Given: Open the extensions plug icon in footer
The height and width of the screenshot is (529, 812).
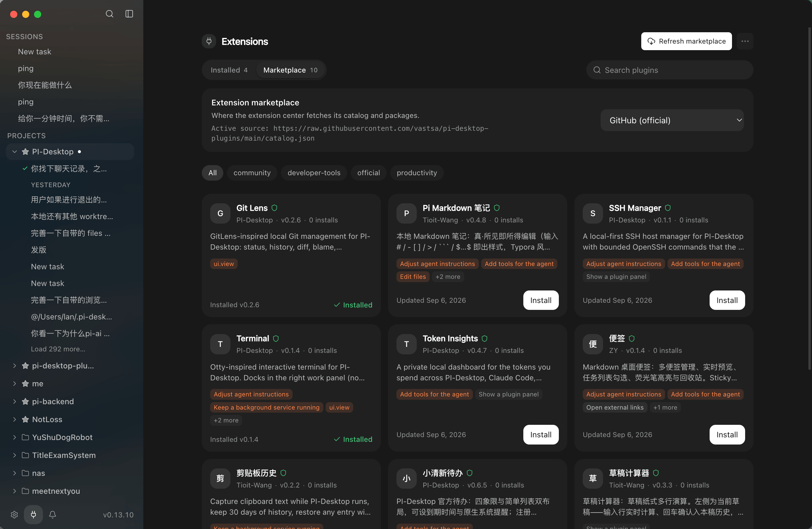Looking at the screenshot, I should click(33, 514).
